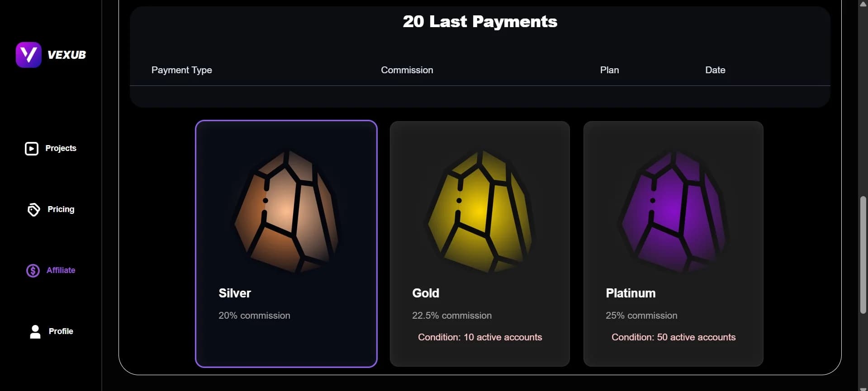Click the Commission column header
The image size is (868, 391).
coord(407,70)
